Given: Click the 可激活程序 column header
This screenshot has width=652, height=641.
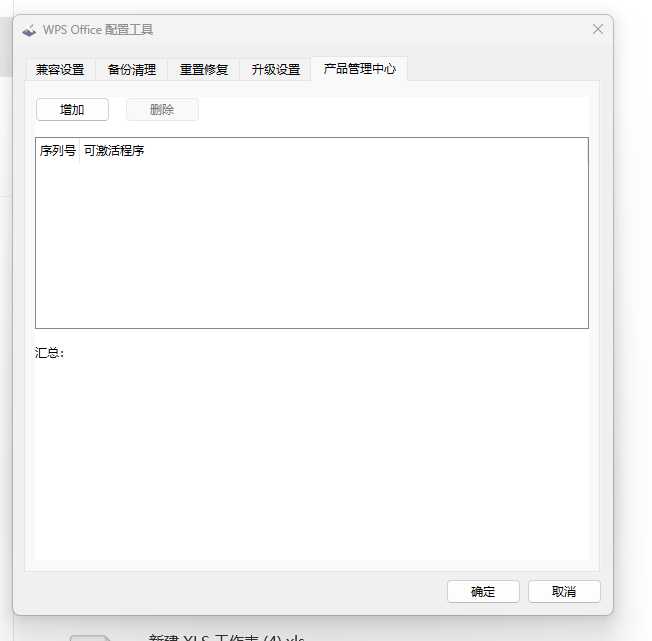Looking at the screenshot, I should [x=114, y=150].
